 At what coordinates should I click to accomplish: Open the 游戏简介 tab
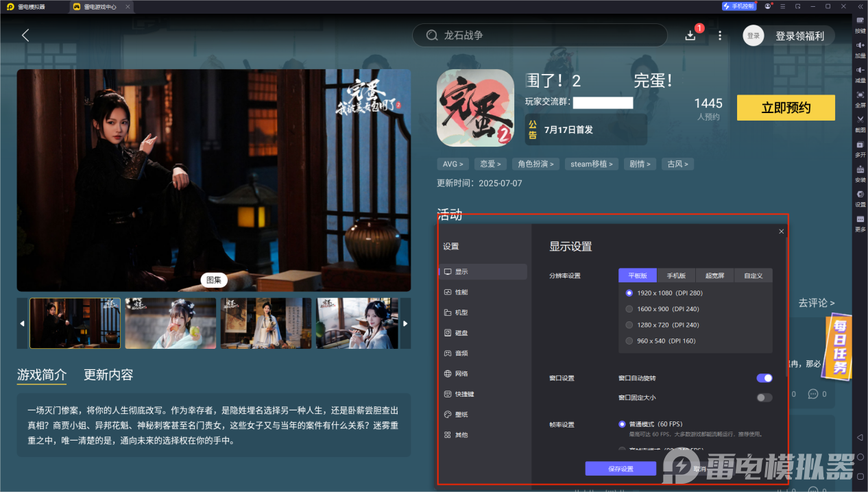(x=42, y=375)
